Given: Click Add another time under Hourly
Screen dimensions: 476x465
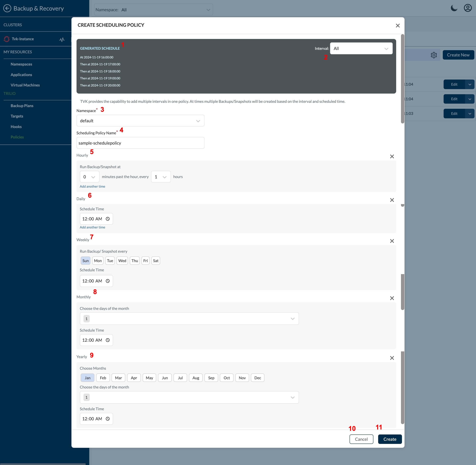Looking at the screenshot, I should pos(92,186).
